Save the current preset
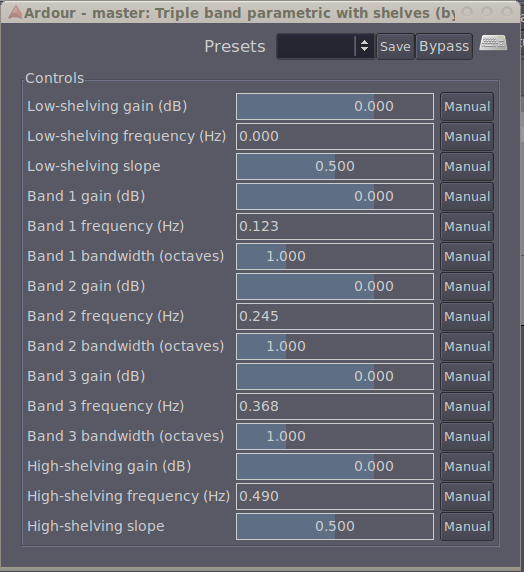 [x=395, y=46]
